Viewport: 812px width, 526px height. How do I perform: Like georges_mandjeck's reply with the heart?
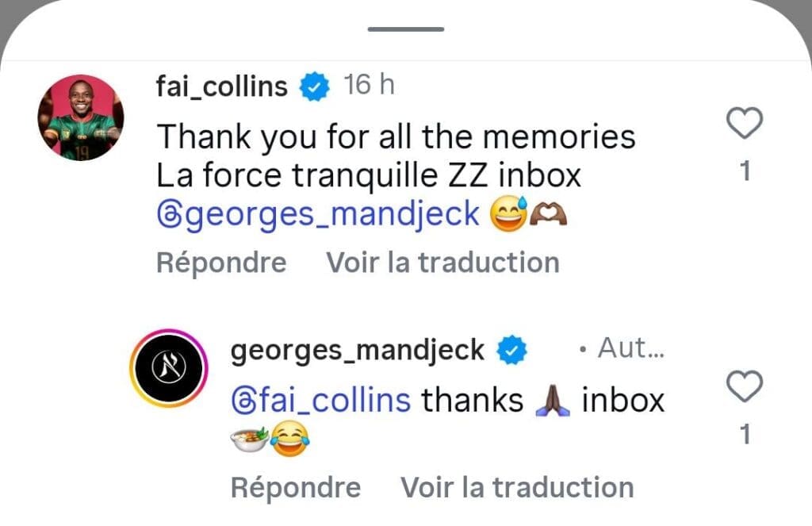744,386
